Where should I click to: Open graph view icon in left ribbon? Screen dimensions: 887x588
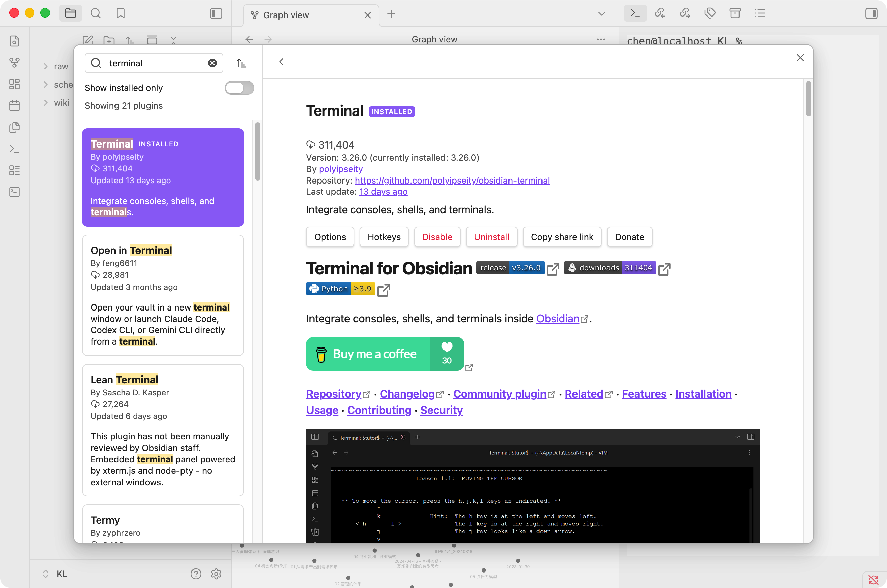coord(14,63)
